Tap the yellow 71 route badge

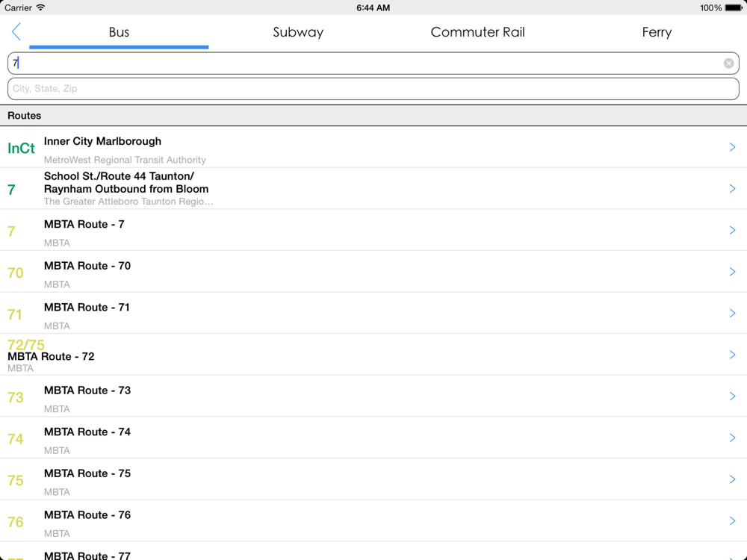tap(15, 314)
